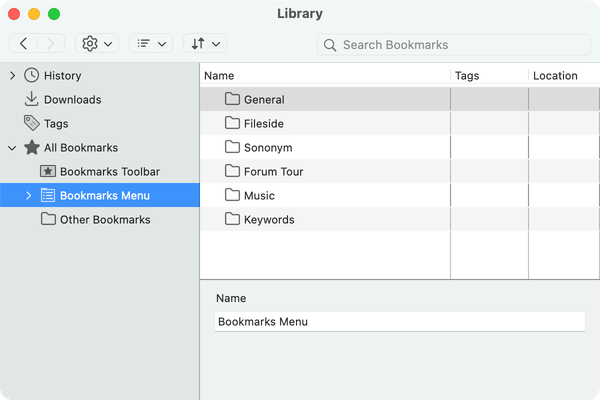
Task: Select the Forum Tour folder
Action: pos(274,171)
